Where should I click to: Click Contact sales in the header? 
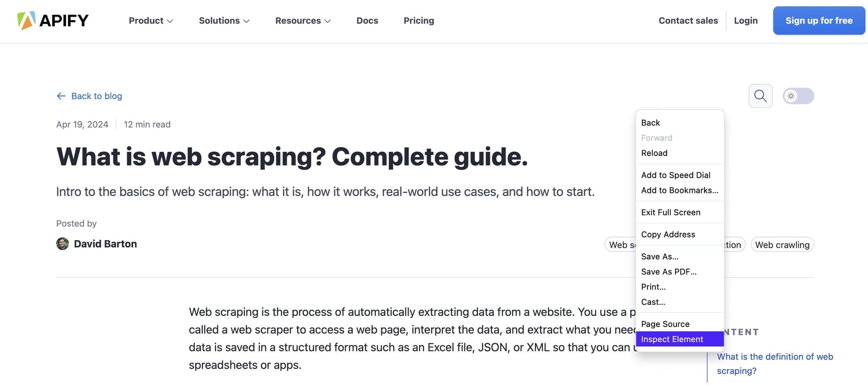[x=688, y=20]
